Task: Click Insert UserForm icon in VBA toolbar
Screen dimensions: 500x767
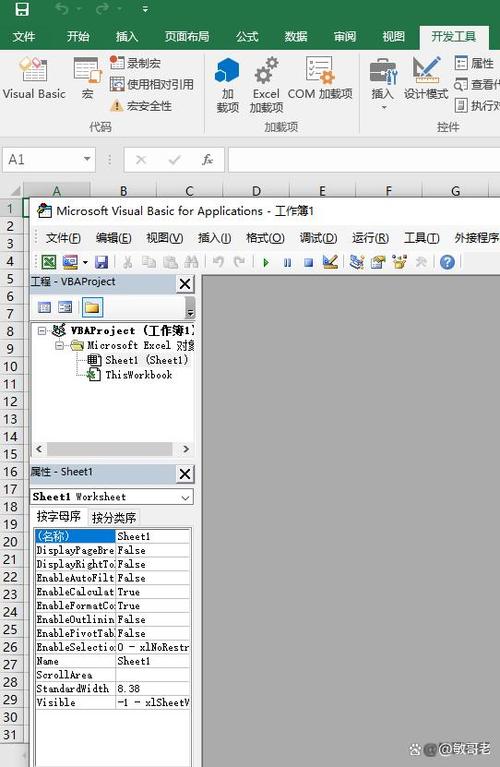Action: click(70, 262)
